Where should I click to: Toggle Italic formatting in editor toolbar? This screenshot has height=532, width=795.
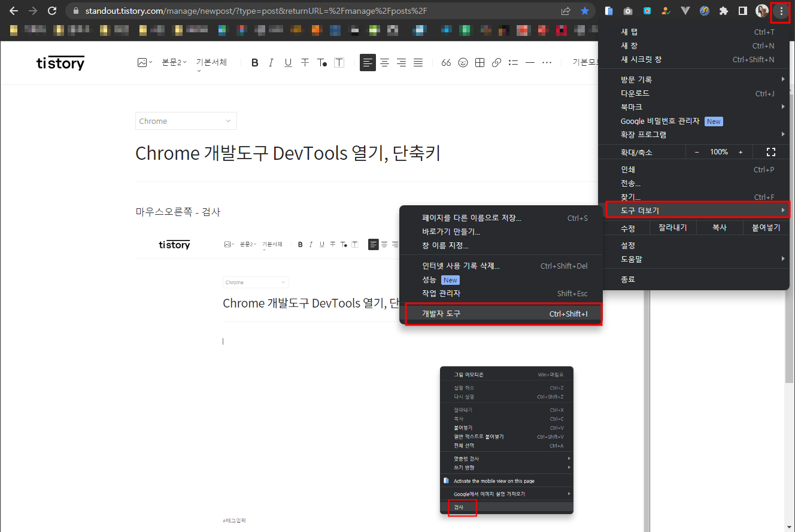(x=271, y=62)
